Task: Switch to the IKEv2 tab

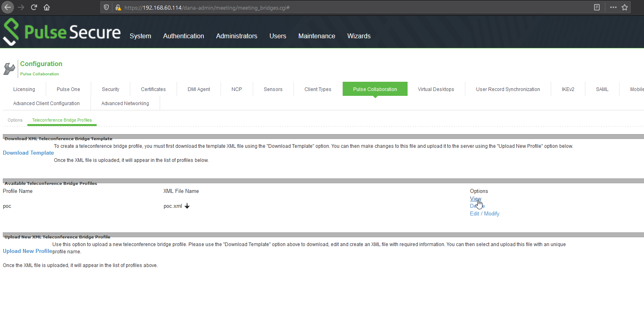Action: coord(568,89)
